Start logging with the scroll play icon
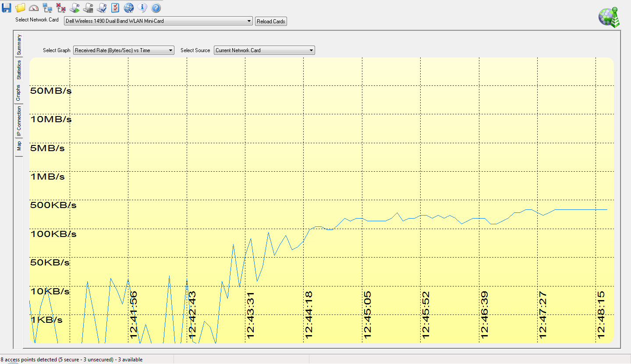The height and width of the screenshot is (364, 631). point(74,7)
